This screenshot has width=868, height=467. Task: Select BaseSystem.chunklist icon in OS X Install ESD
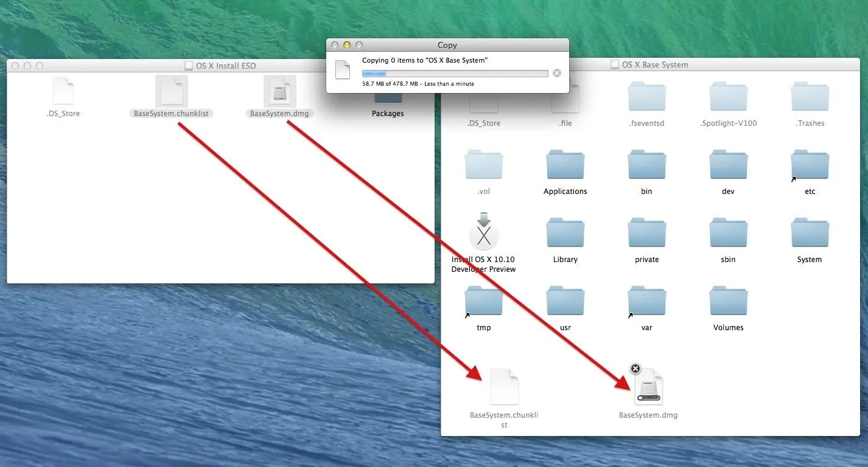[172, 91]
